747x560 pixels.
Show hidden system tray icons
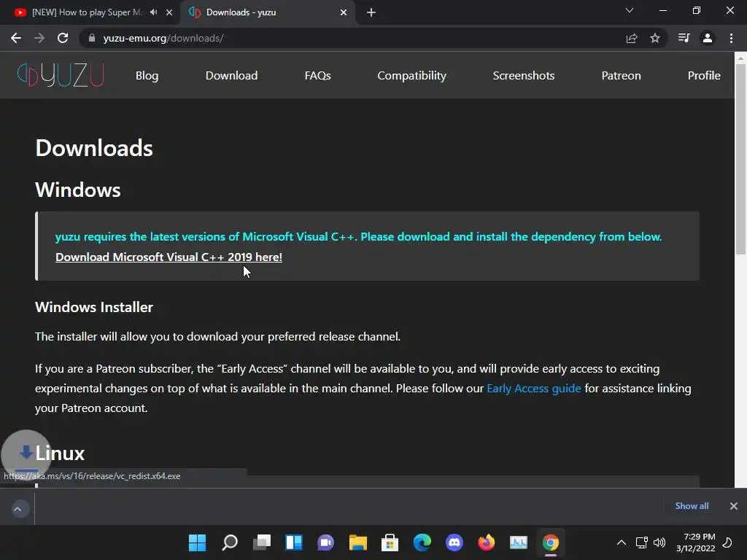coord(622,542)
